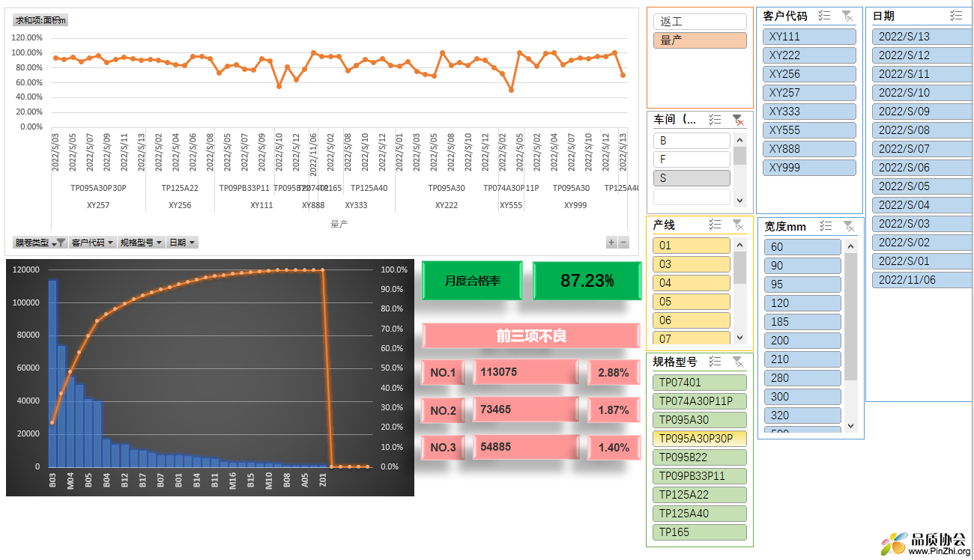Toggle customer code XY555 slicer item
This screenshot has height=560, width=974.
[809, 130]
